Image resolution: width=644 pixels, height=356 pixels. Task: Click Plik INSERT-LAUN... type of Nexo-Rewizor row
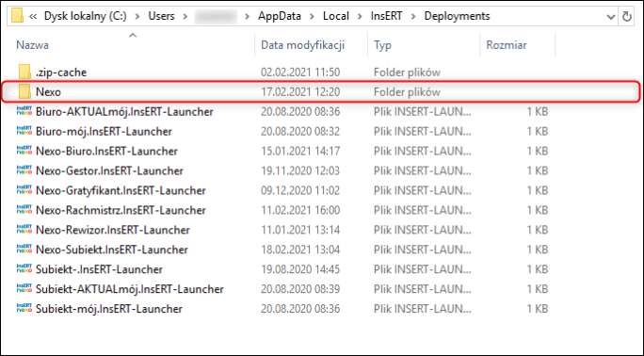point(423,230)
